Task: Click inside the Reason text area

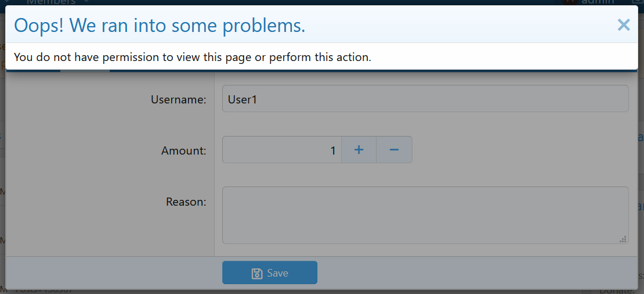Action: [x=425, y=215]
